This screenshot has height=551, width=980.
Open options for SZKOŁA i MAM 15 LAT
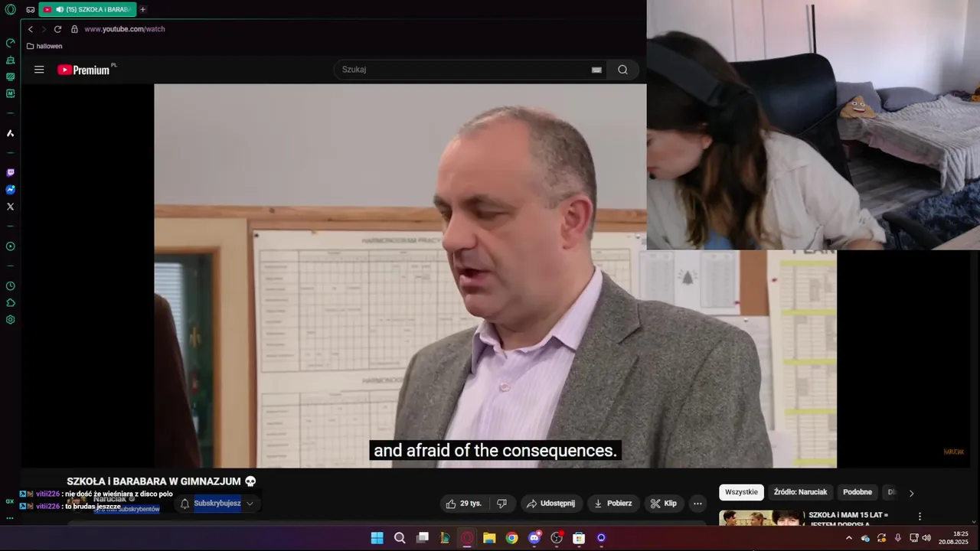920,517
